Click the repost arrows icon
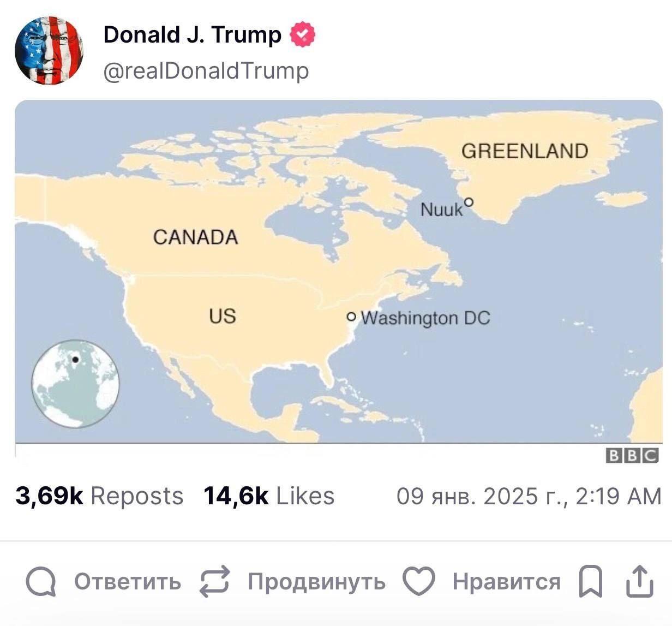The height and width of the screenshot is (626, 672). pyautogui.click(x=215, y=581)
